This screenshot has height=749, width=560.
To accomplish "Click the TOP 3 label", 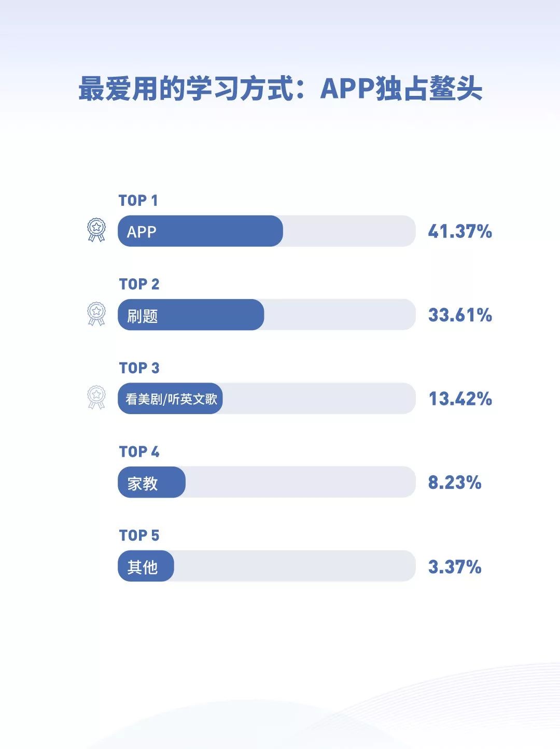I will pyautogui.click(x=139, y=368).
